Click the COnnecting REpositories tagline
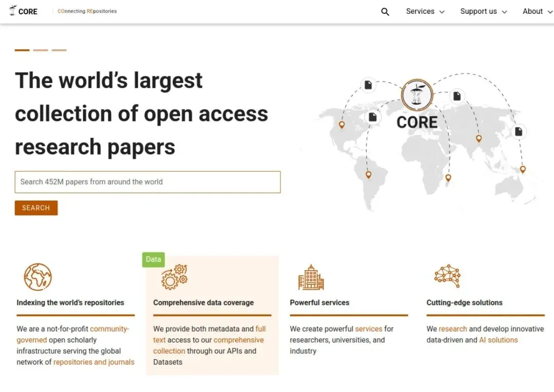 pyautogui.click(x=87, y=11)
